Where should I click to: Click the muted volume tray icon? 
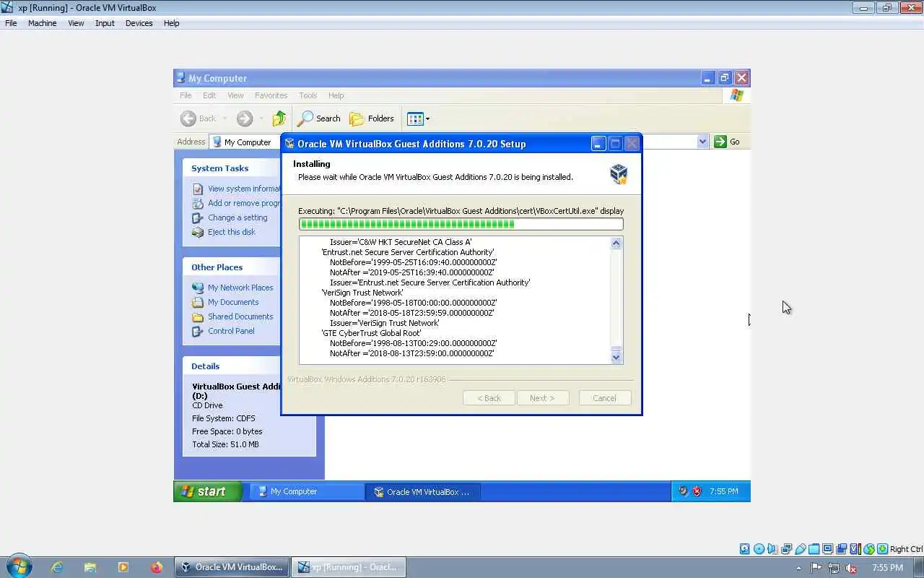pyautogui.click(x=851, y=568)
